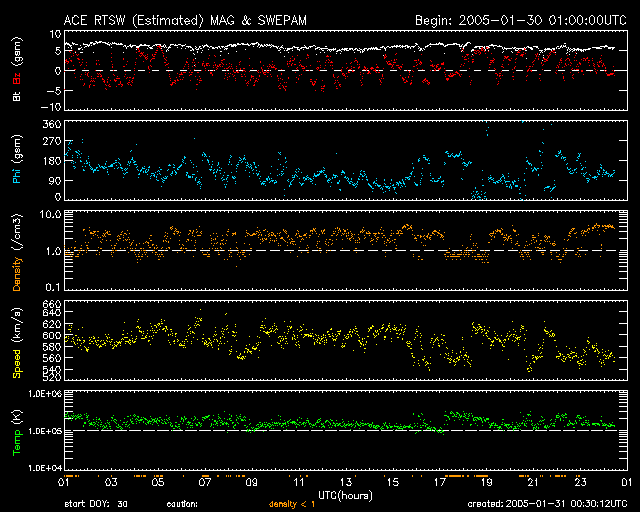The height and width of the screenshot is (512, 640).
Task: Click the yellow Speed (km/s) axis label
Action: [16, 340]
